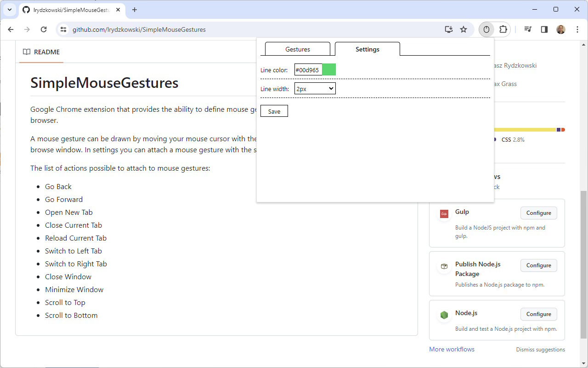Toggle the Chrome side panel icon

(544, 29)
